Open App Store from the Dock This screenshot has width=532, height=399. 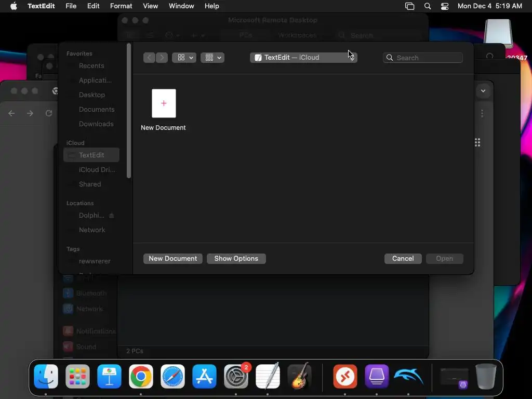(204, 376)
